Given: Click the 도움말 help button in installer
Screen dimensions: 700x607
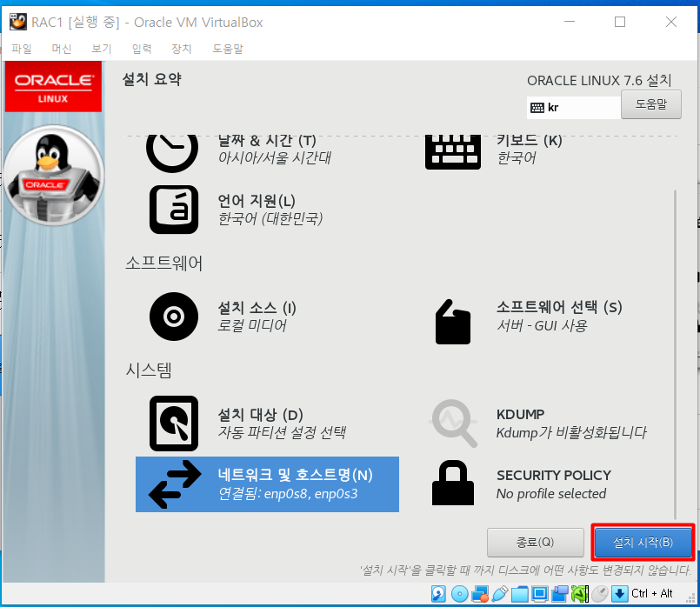Looking at the screenshot, I should (x=651, y=104).
